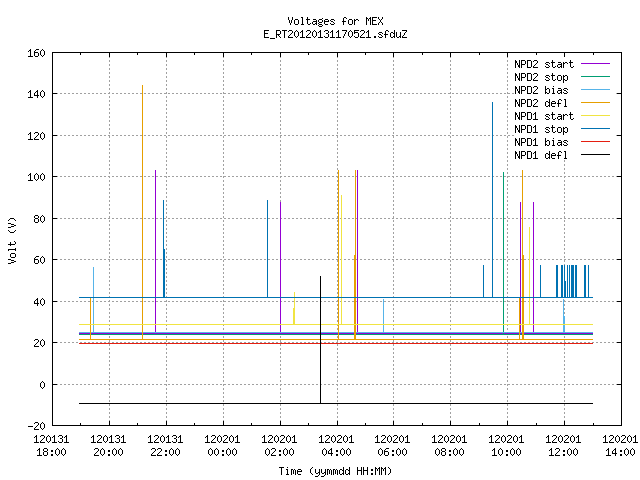Pick the green NPD2 stop legend line sample

coord(595,76)
